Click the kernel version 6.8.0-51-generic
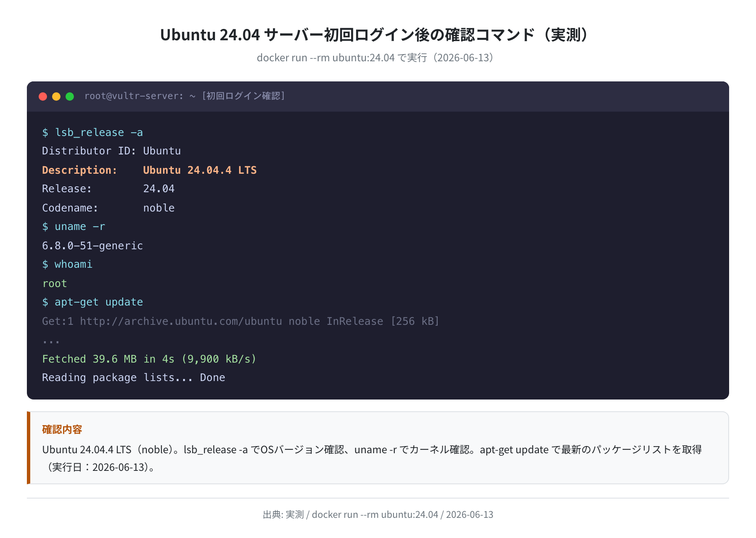 [92, 246]
